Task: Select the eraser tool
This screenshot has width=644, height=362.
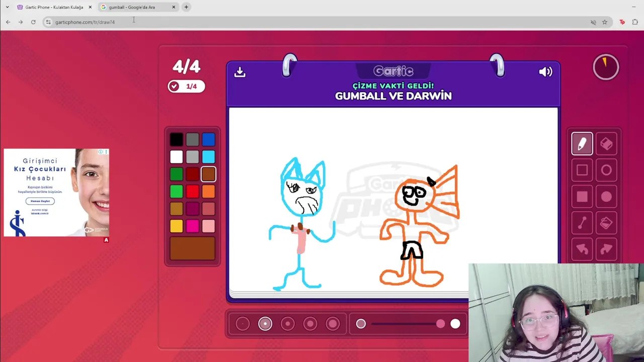Action: click(x=606, y=144)
